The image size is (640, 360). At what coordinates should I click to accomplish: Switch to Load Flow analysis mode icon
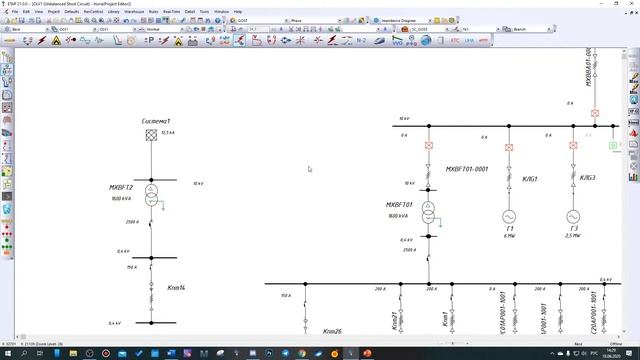coord(27,40)
